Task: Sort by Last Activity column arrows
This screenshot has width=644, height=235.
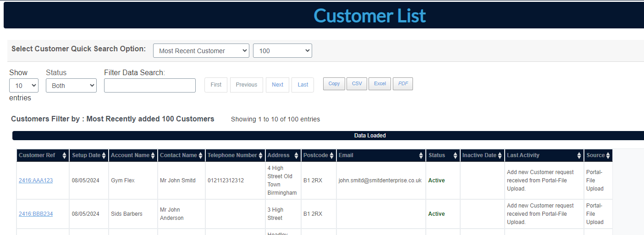Action: point(579,156)
